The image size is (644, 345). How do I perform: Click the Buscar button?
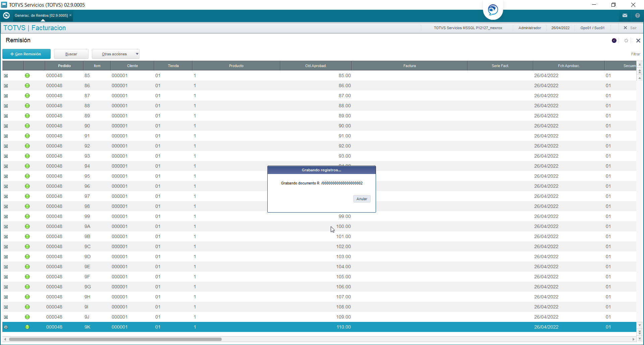71,54
